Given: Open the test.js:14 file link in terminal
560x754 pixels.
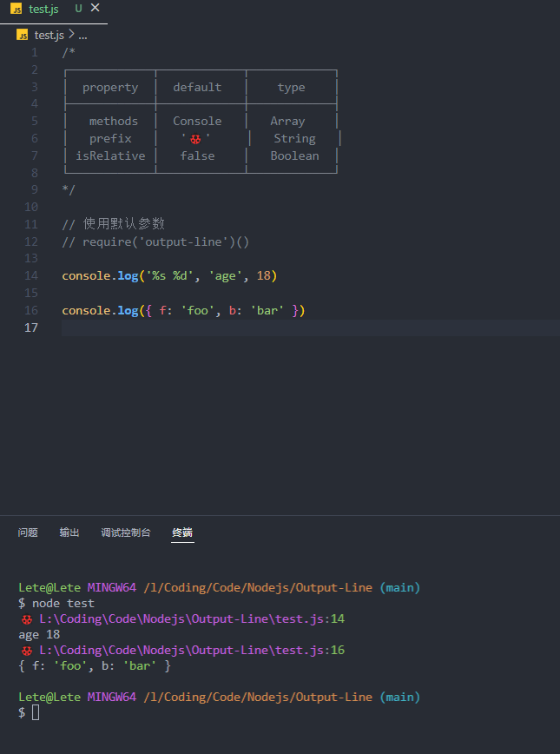Looking at the screenshot, I should 191,618.
